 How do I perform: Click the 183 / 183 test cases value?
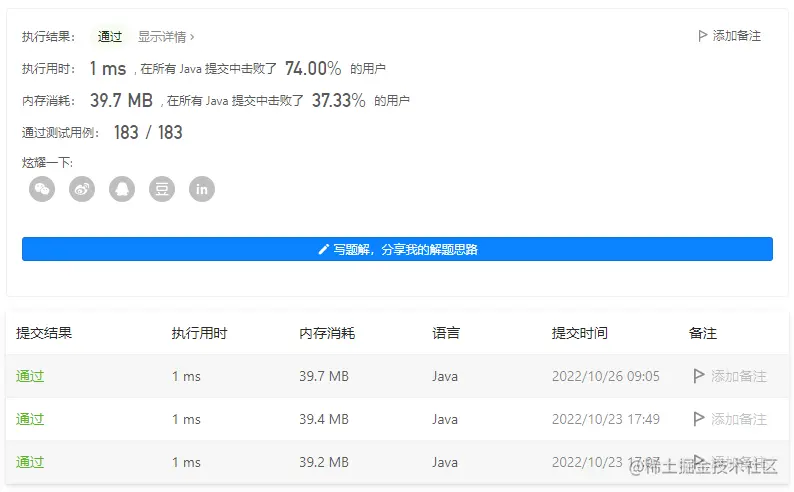148,133
